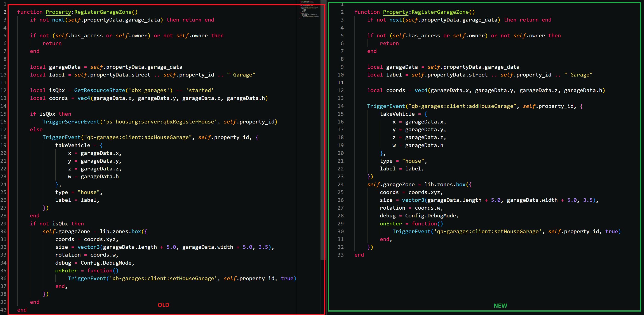Viewport: 644px width, 315px height.
Task: Click Config.DebugMode in the NEW panel
Action: coord(431,216)
